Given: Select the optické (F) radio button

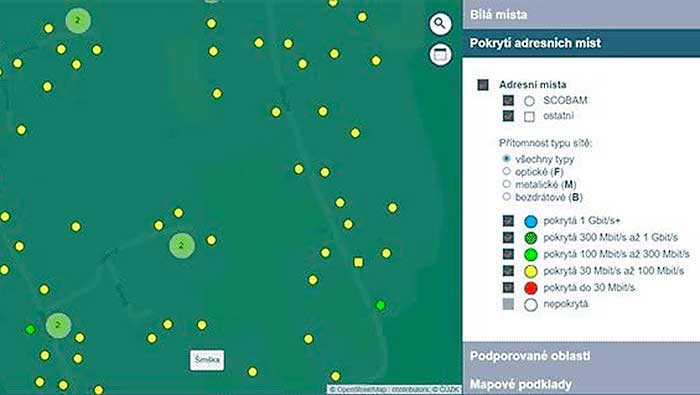Looking at the screenshot, I should click(x=506, y=171).
